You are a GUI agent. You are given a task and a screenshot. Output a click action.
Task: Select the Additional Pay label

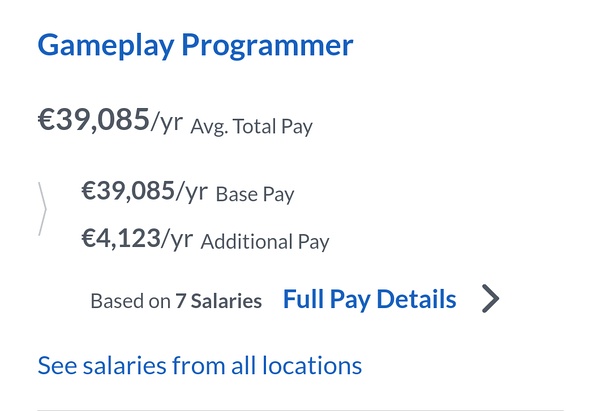[265, 242]
